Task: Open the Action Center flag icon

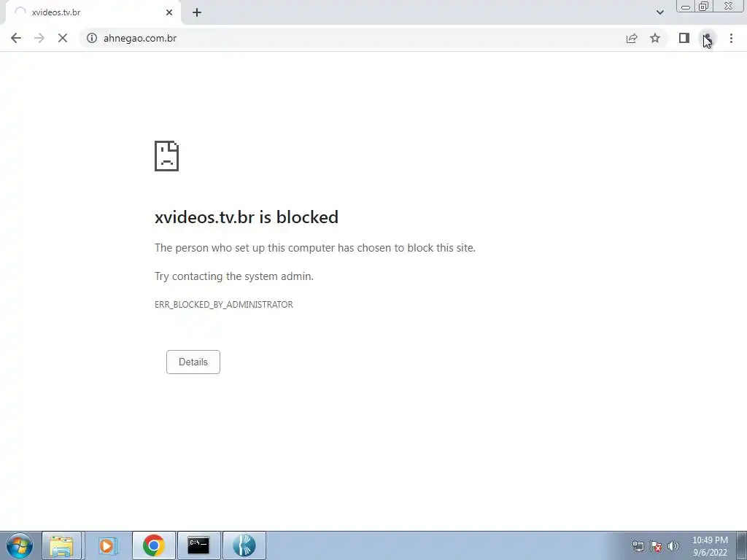Action: pyautogui.click(x=656, y=546)
